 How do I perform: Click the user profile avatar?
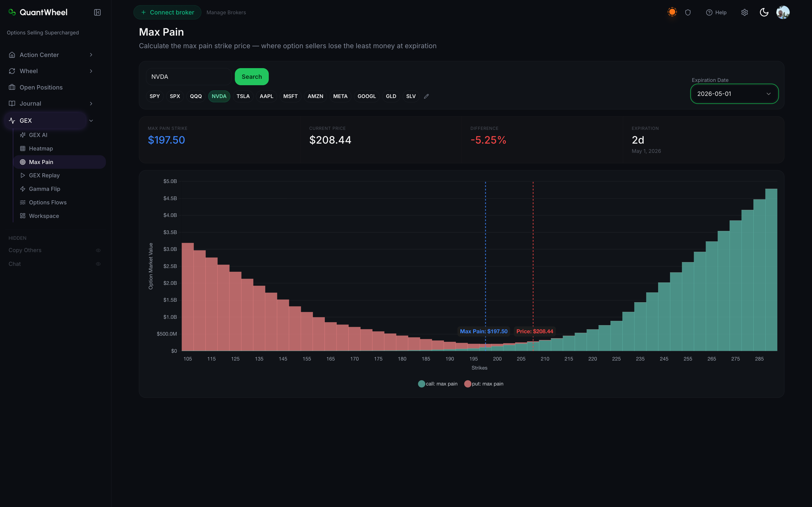(x=783, y=12)
